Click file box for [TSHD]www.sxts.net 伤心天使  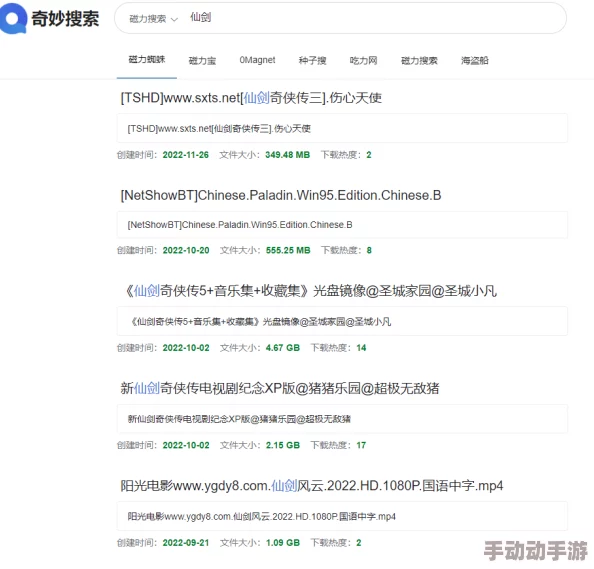pyautogui.click(x=342, y=128)
